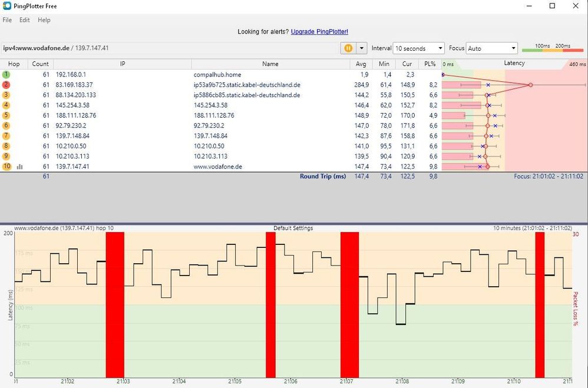The image size is (588, 388).
Task: Click Focus: 21:01:02 - 21:11:02 label
Action: point(549,176)
